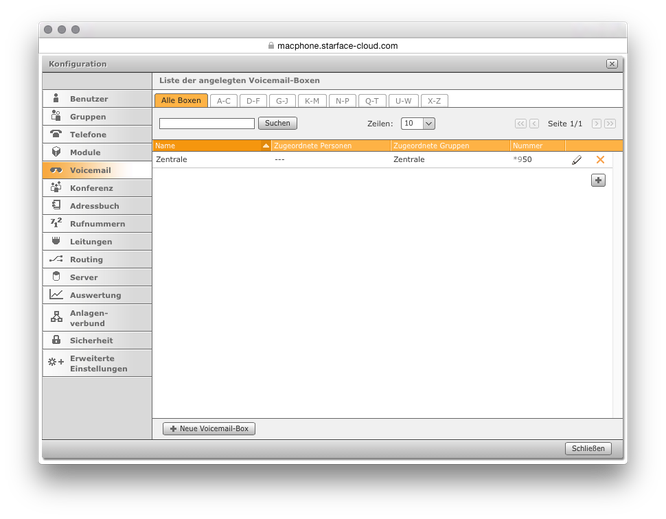Viewport: 666px width, 519px height.
Task: Open Routing menu entry
Action: (x=97, y=259)
